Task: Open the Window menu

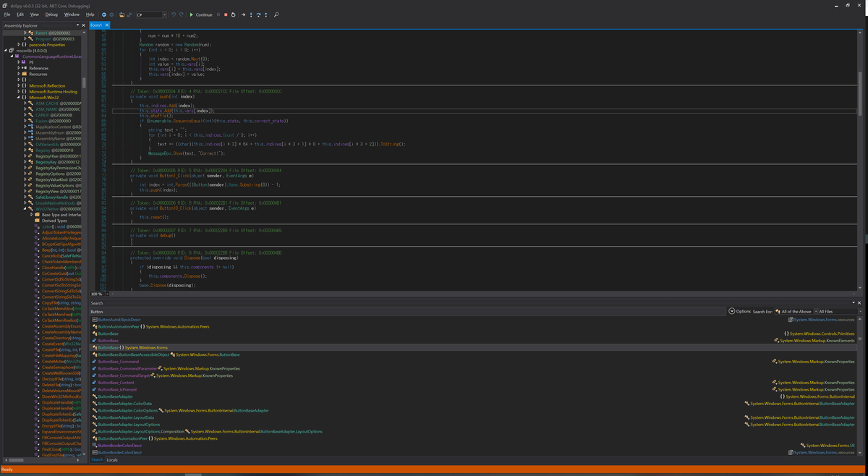Action: [x=72, y=14]
